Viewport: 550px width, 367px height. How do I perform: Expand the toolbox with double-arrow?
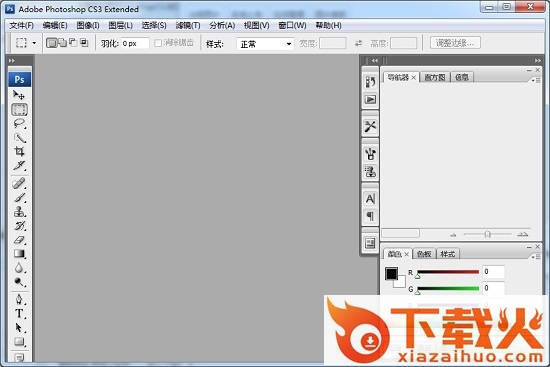pos(12,60)
